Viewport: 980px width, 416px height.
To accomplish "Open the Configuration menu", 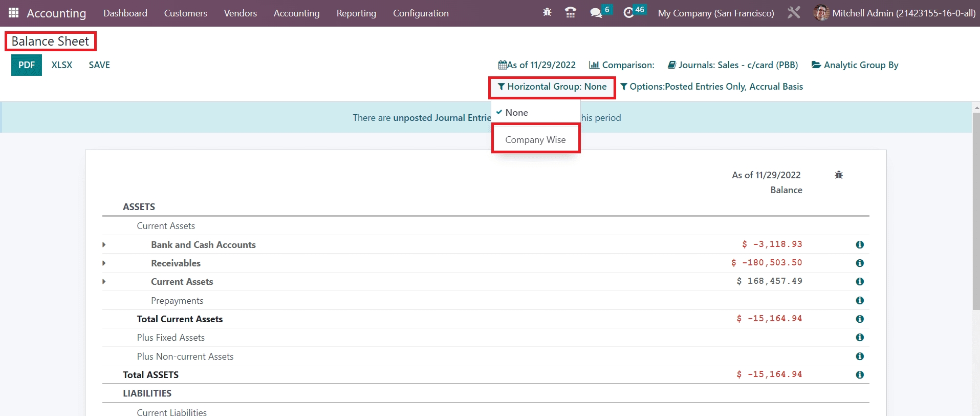I will pos(421,13).
